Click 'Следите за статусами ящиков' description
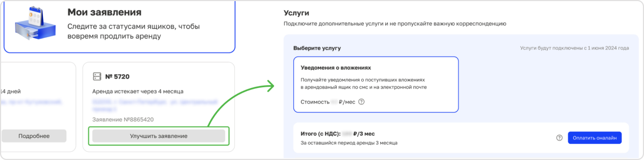The height and width of the screenshot is (160, 644). (133, 31)
